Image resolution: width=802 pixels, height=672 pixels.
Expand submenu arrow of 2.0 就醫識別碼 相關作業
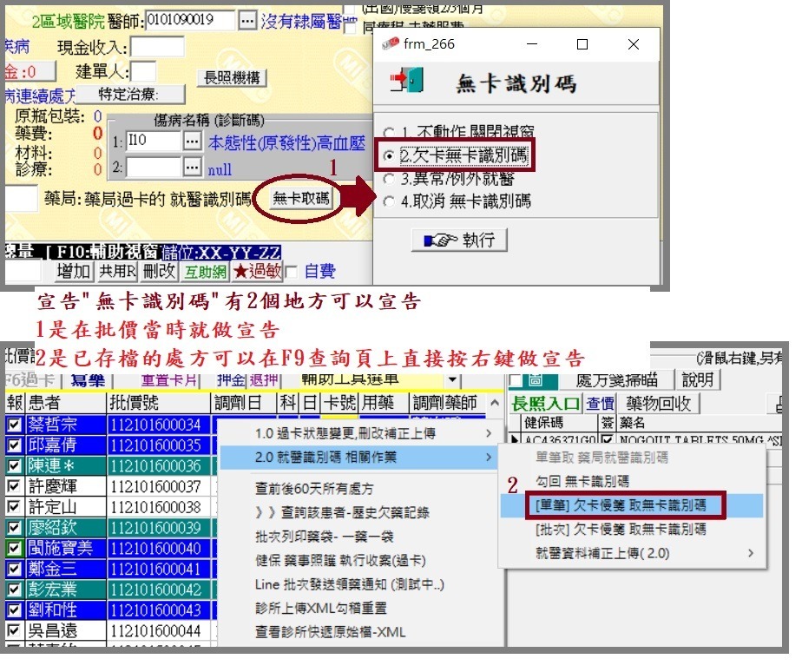pos(489,457)
